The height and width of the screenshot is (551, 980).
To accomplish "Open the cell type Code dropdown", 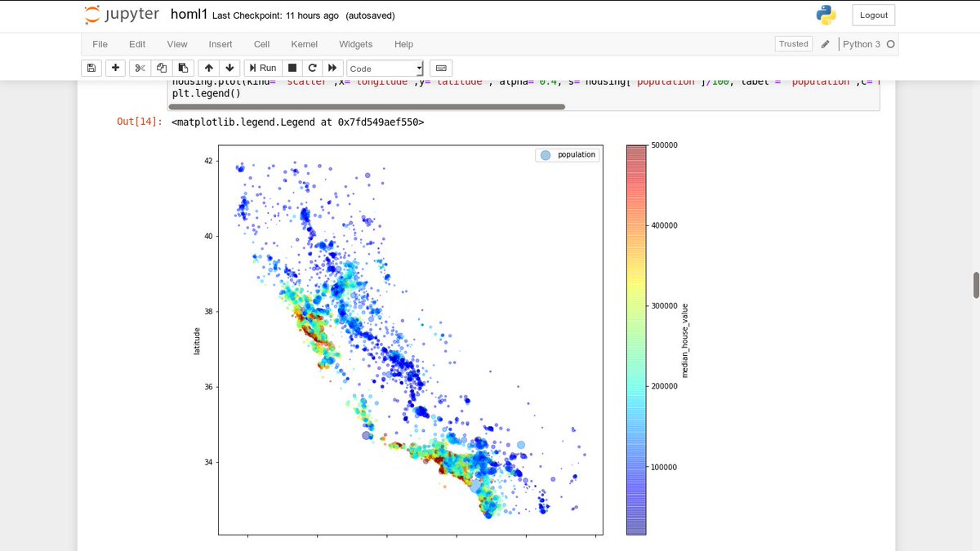I will coord(385,69).
